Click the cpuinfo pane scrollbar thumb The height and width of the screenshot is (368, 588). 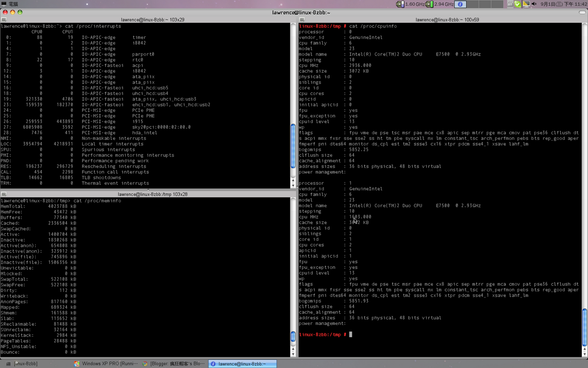585,328
